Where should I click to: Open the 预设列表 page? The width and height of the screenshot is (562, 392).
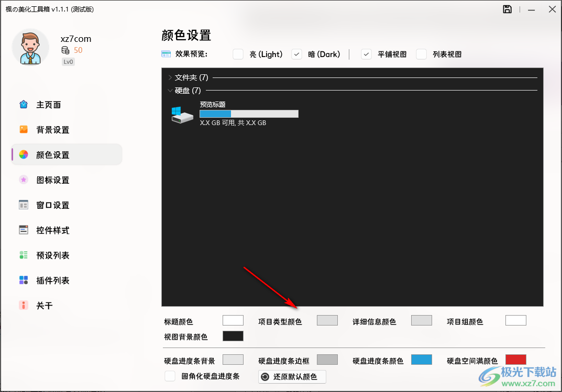coord(67,255)
